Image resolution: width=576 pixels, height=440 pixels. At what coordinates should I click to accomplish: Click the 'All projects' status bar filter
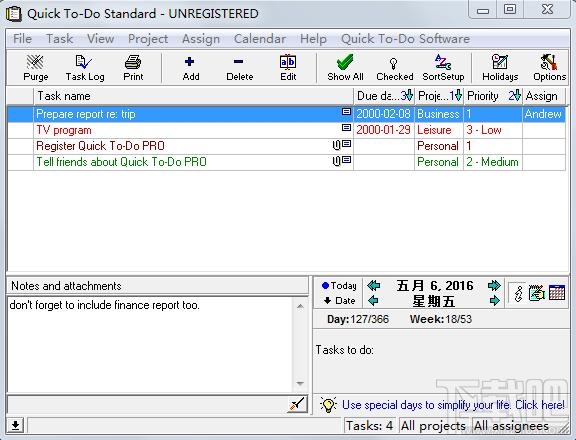[433, 426]
